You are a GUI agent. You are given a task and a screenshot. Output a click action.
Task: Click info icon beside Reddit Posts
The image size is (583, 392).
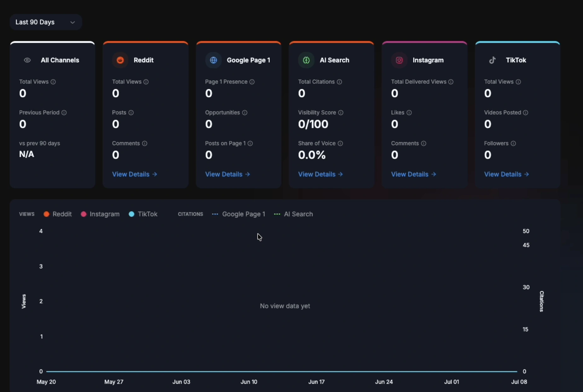click(x=131, y=113)
